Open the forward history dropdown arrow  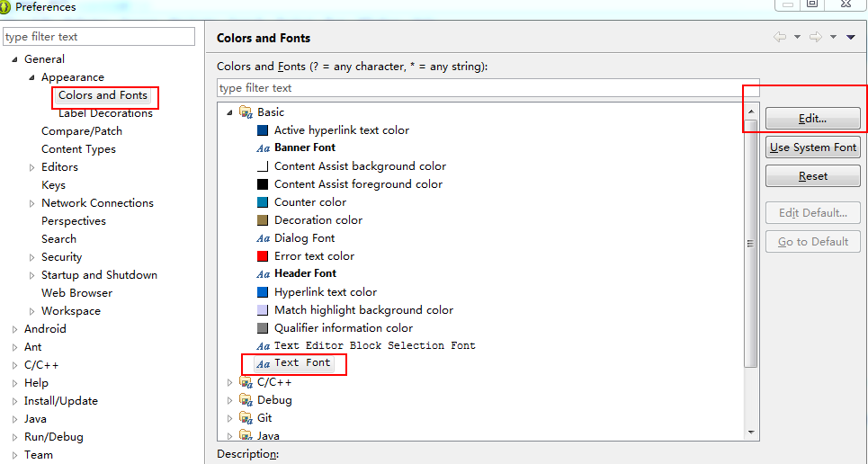pyautogui.click(x=833, y=37)
